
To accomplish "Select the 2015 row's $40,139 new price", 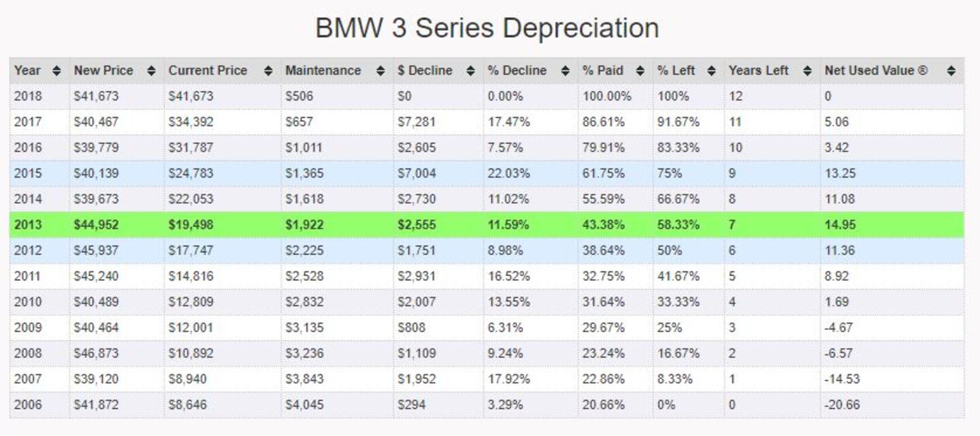I will pos(96,173).
